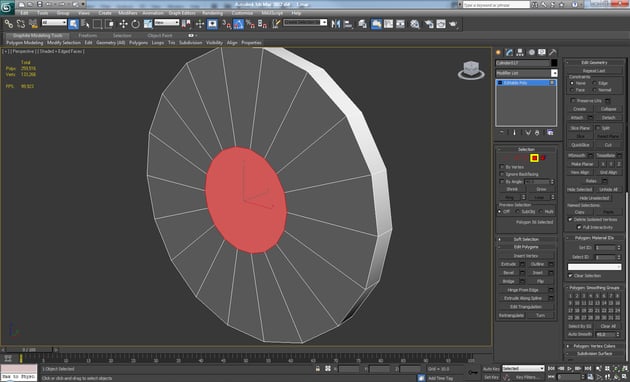This screenshot has height=382, width=630.
Task: Enable Ignore Backfacing checkbox
Action: (x=502, y=174)
